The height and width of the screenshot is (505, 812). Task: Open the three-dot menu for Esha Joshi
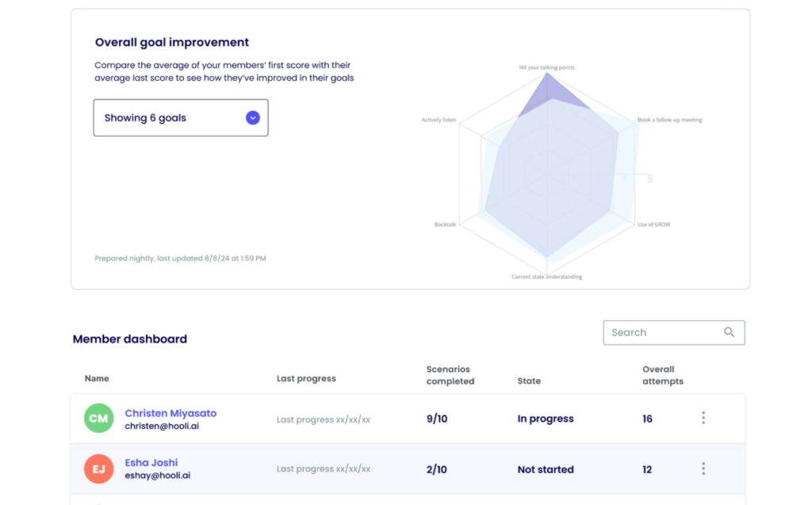pyautogui.click(x=703, y=469)
